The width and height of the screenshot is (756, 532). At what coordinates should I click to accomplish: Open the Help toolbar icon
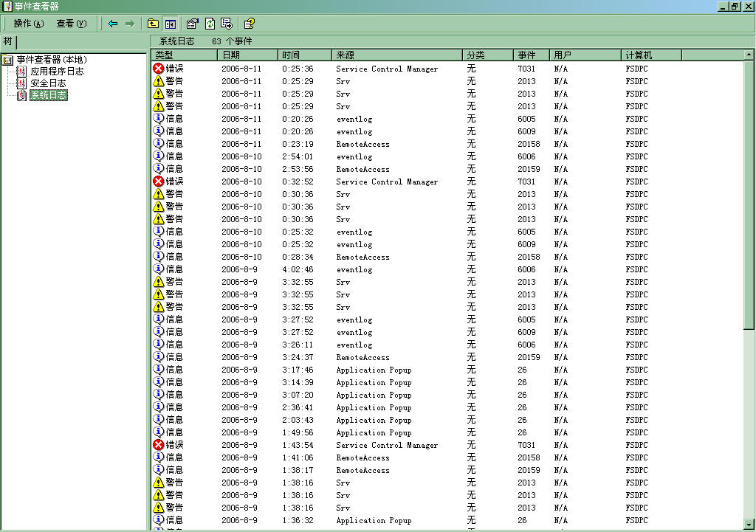point(250,24)
